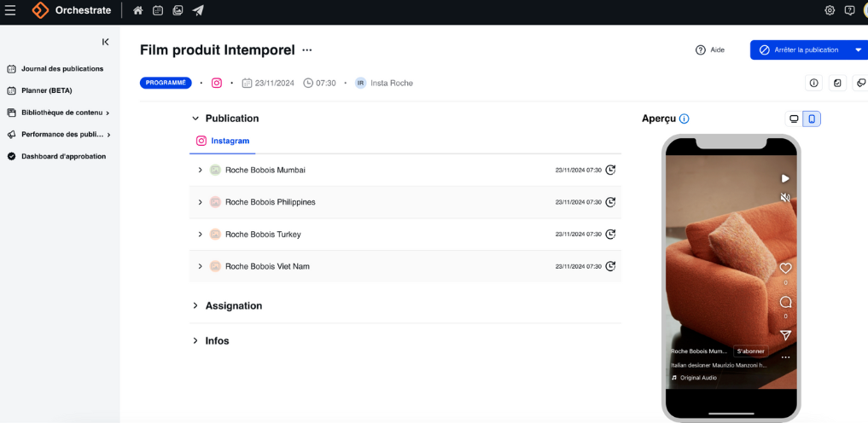Click the Viet Nam scheduled clock icon
Screen dimensions: 868x423
point(610,267)
